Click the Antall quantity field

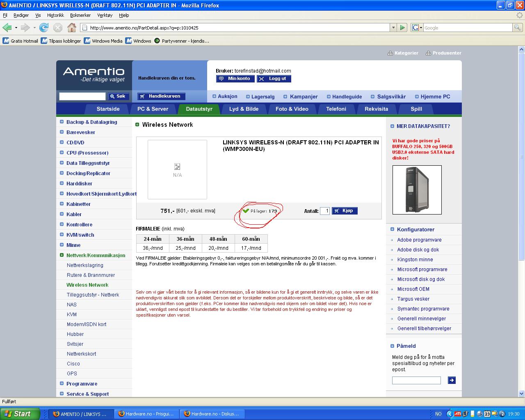pos(325,211)
